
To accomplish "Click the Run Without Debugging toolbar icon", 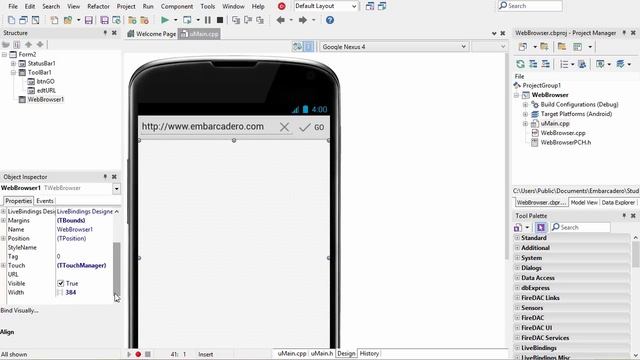I will click(187, 20).
